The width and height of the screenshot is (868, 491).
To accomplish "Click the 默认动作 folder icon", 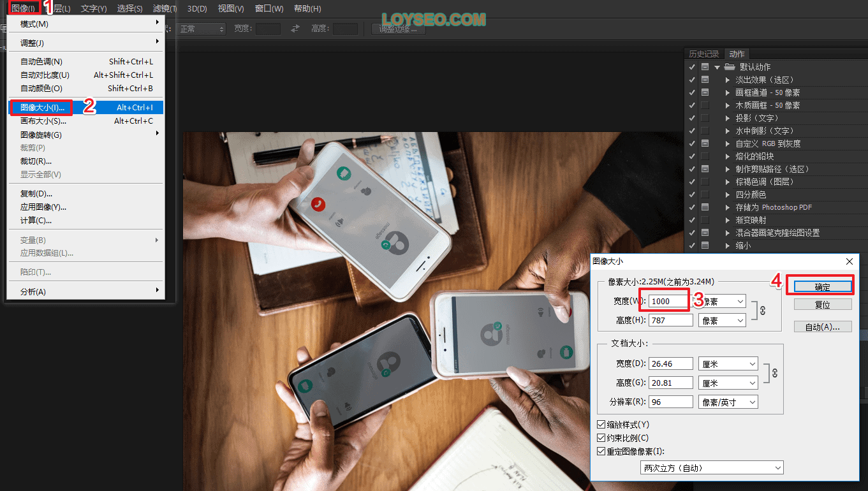I will click(728, 67).
